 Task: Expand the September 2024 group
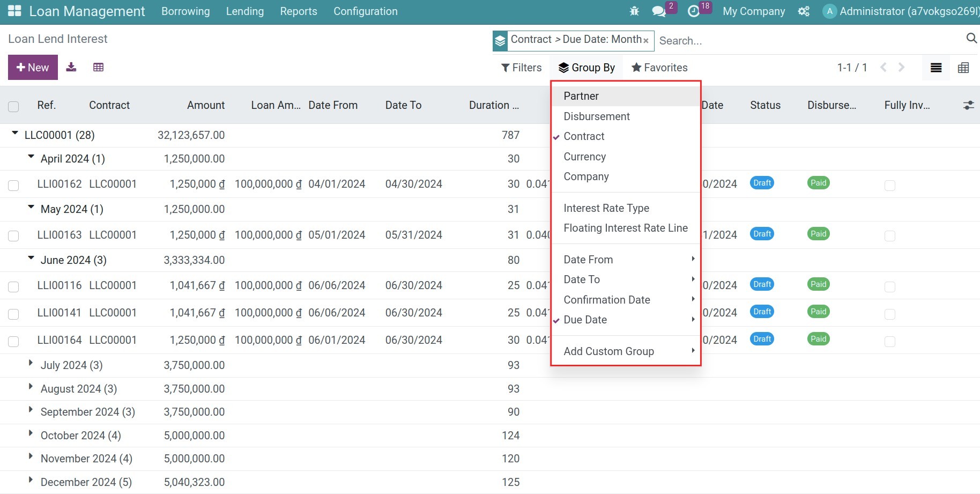[x=31, y=410]
